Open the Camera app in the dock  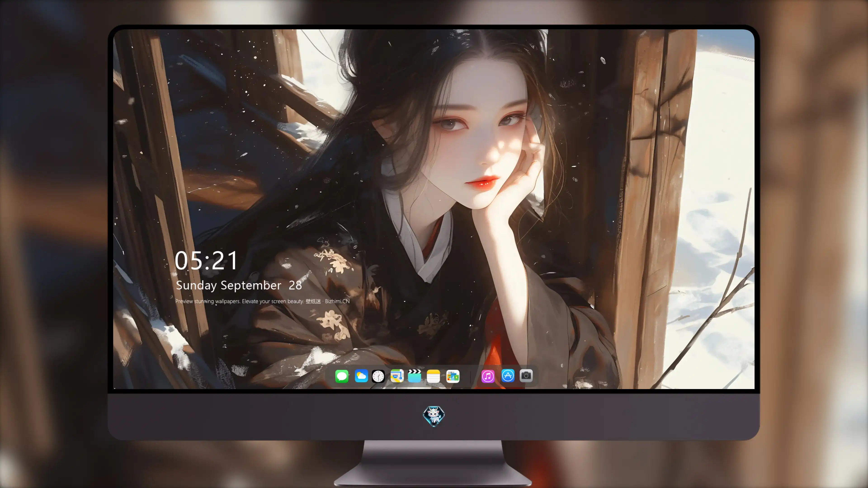tap(526, 375)
